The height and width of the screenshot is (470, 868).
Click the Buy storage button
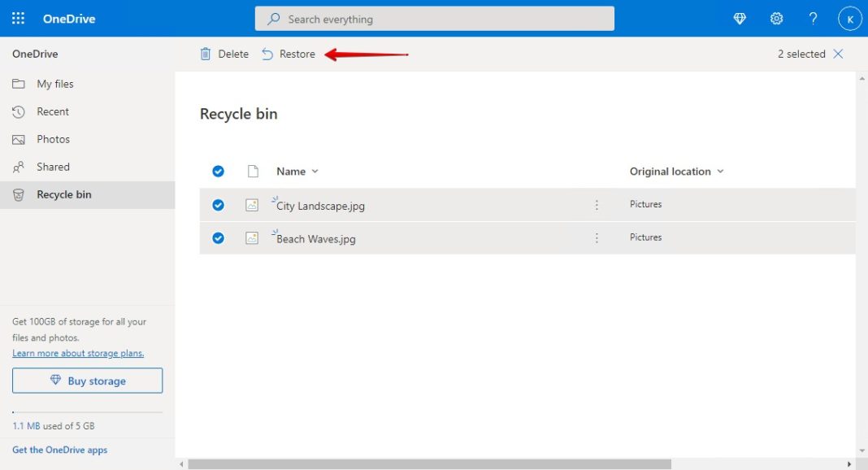(x=87, y=381)
